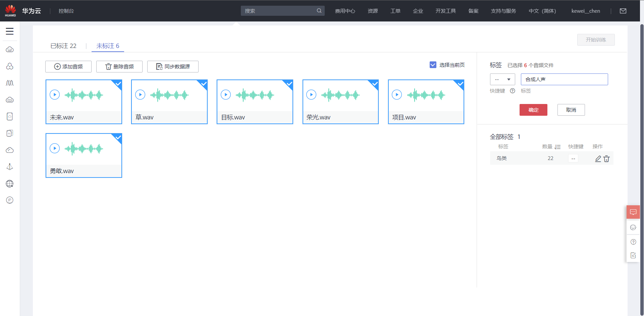
Task: Open the hamburger menu in sidebar
Action: (10, 31)
